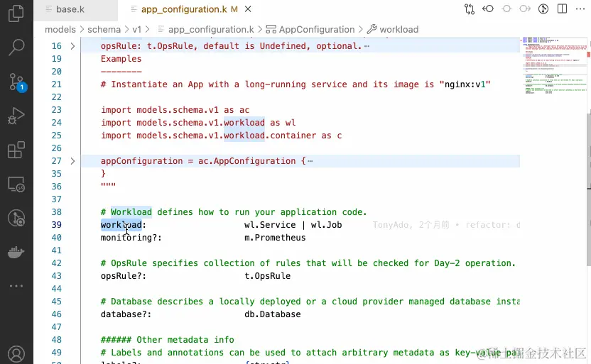Click the circled git file annotation icon in editor toolbar
The image size is (591, 364).
pos(543,9)
